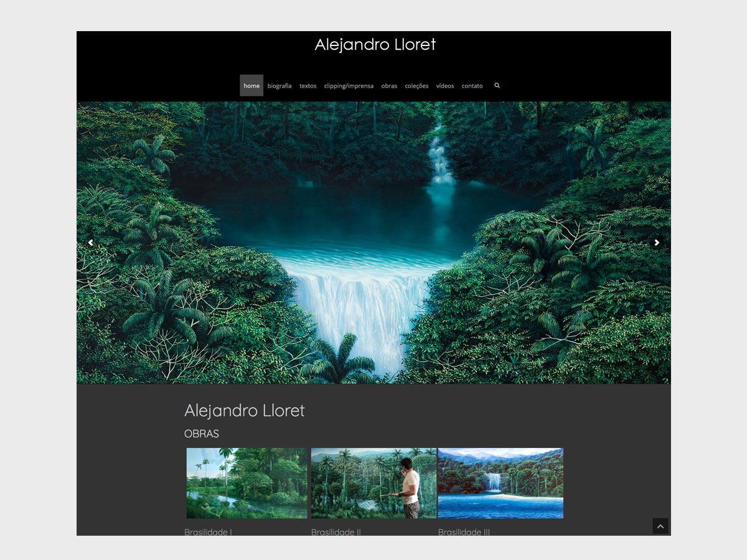Click the Brasilidade III caption link
This screenshot has width=747, height=560.
click(x=464, y=532)
